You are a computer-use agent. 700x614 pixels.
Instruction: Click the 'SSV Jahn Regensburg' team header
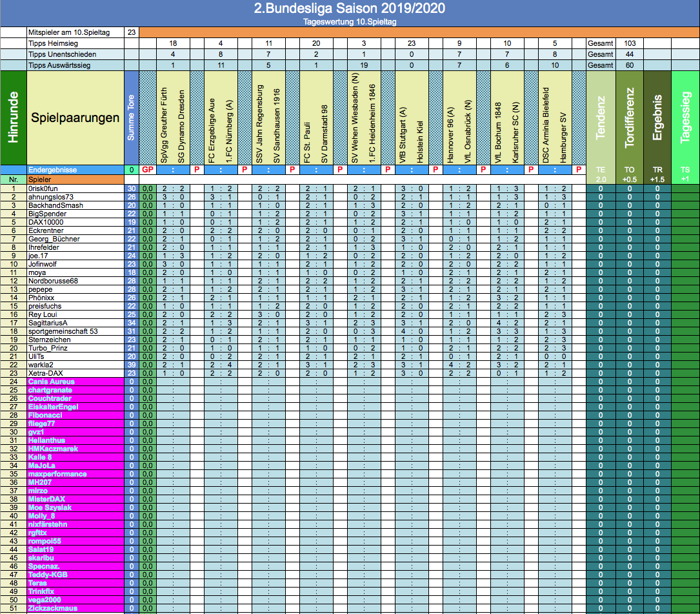pos(260,124)
